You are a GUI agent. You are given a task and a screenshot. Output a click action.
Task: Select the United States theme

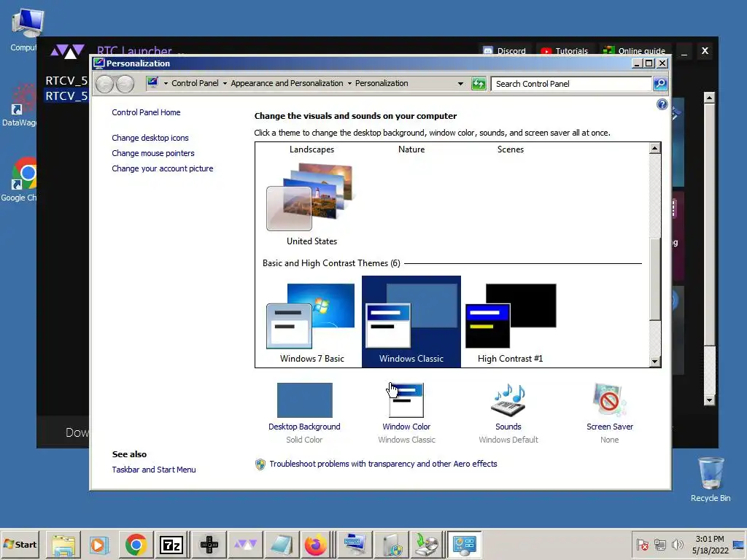311,204
